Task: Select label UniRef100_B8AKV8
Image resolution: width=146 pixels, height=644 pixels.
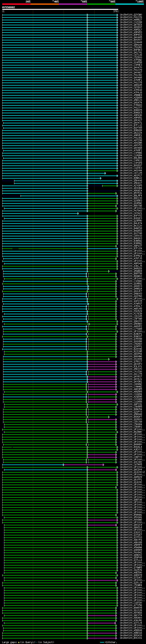Action: tap(131, 607)
